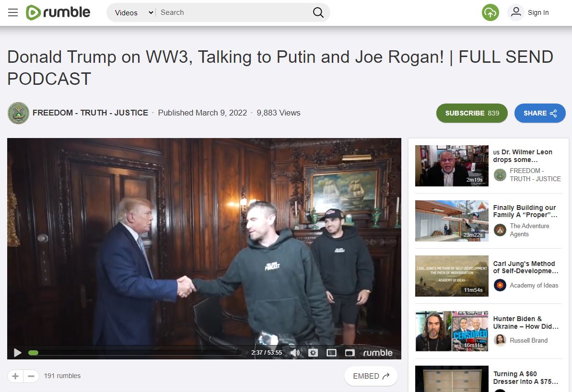
Task: Open the Carl Jung's Method video thumbnail
Action: pyautogui.click(x=452, y=276)
